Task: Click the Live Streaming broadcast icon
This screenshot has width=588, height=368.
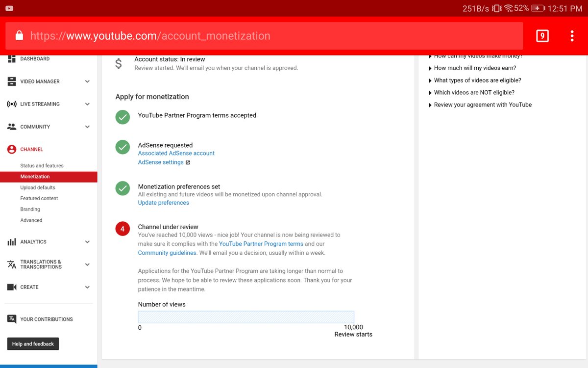Action: click(x=12, y=104)
